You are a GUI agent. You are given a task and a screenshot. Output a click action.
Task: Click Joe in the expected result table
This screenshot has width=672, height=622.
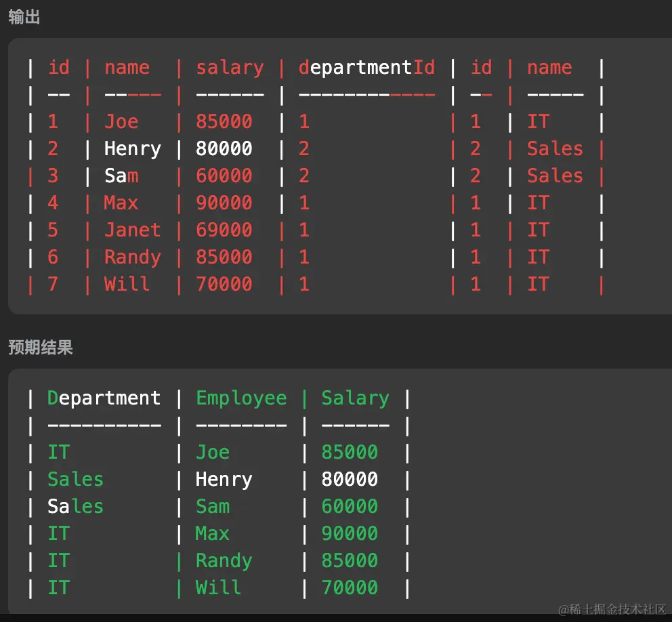tap(213, 453)
